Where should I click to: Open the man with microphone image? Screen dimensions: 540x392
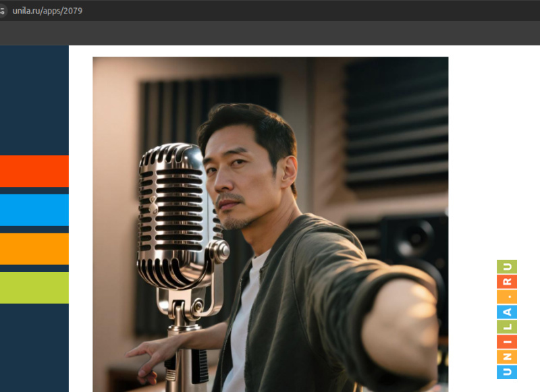point(271,225)
